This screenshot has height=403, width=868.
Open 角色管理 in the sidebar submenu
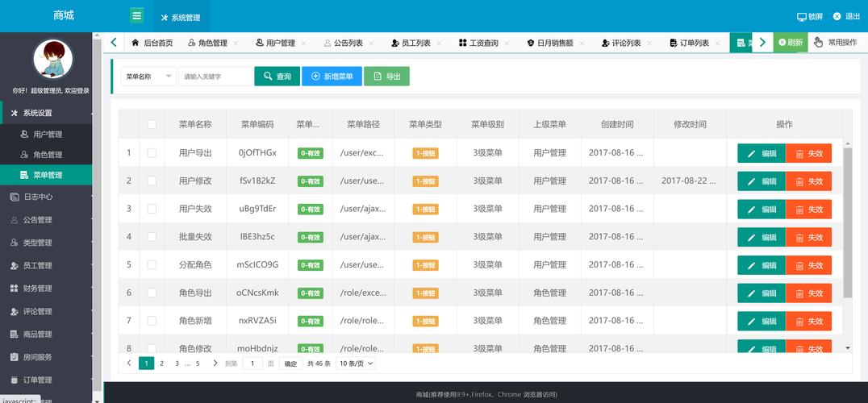pyautogui.click(x=47, y=155)
